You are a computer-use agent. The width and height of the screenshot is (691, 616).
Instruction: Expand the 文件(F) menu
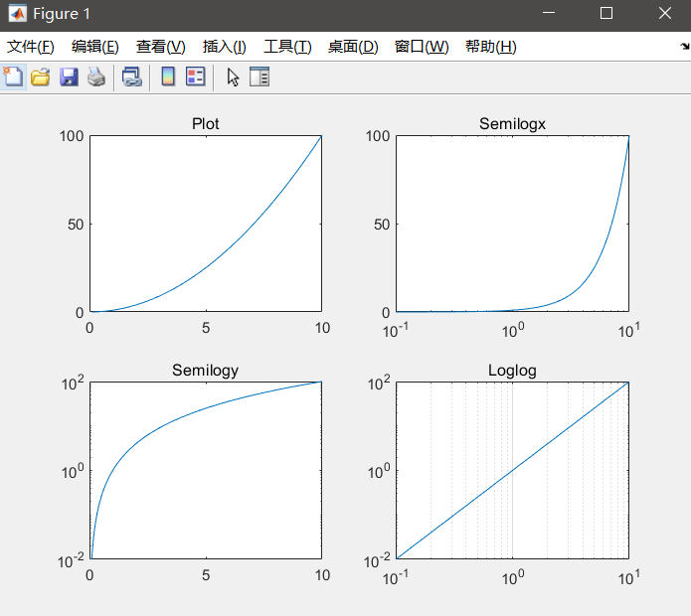pyautogui.click(x=31, y=47)
